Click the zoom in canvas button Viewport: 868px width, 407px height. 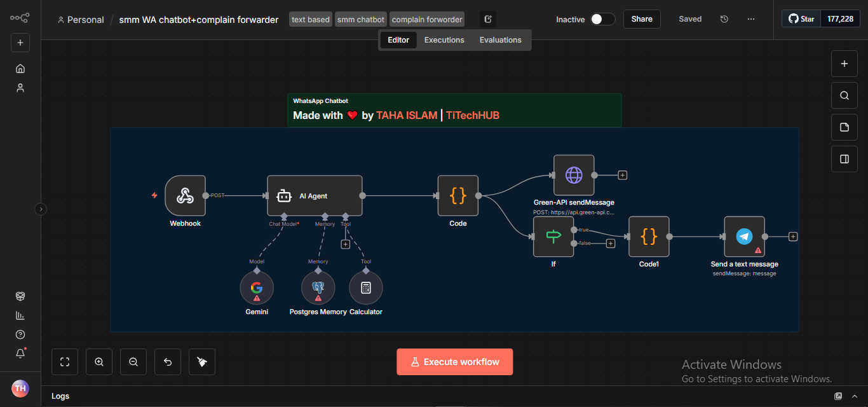click(99, 362)
